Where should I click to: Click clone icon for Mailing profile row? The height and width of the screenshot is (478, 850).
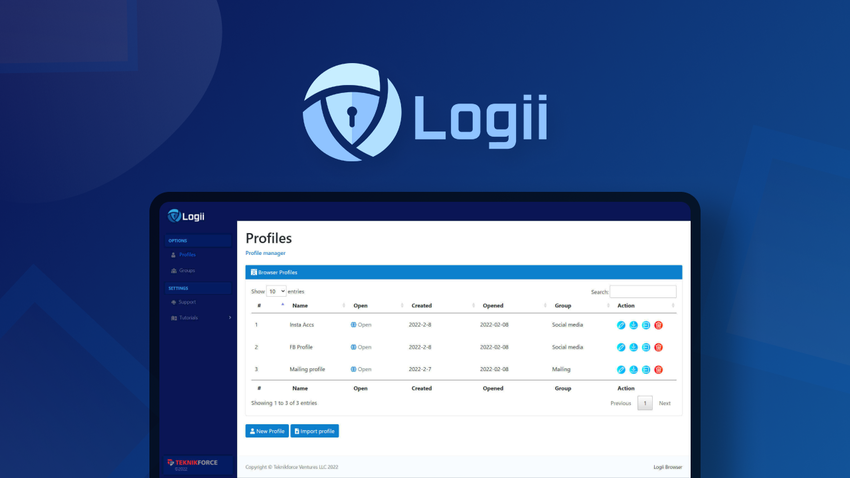[646, 370]
